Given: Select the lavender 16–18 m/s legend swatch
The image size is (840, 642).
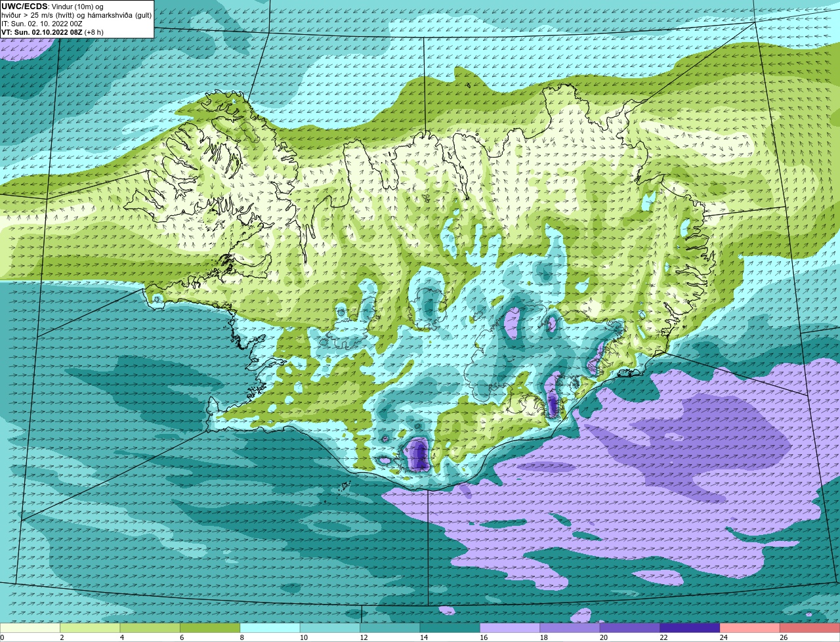Looking at the screenshot, I should click(510, 628).
